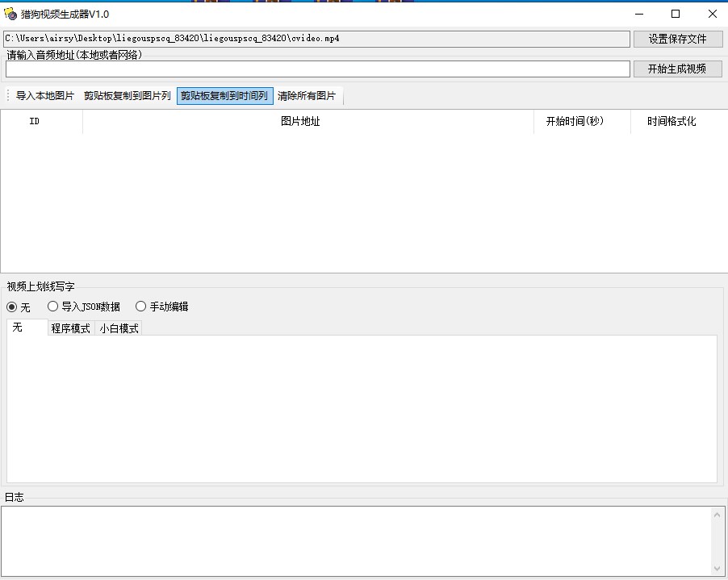Click 开始生成视频 button
The height and width of the screenshot is (580, 728).
click(x=677, y=69)
